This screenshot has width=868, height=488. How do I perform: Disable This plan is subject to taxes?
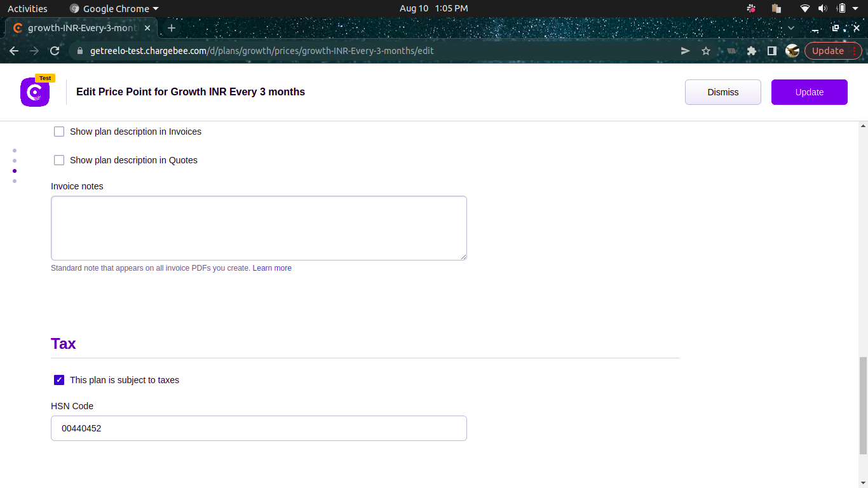[x=59, y=380]
